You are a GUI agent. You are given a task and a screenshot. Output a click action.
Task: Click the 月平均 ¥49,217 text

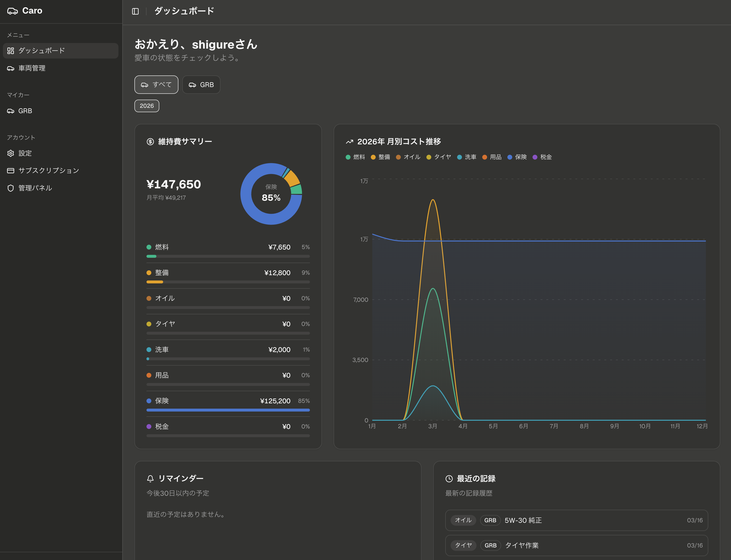tap(166, 198)
